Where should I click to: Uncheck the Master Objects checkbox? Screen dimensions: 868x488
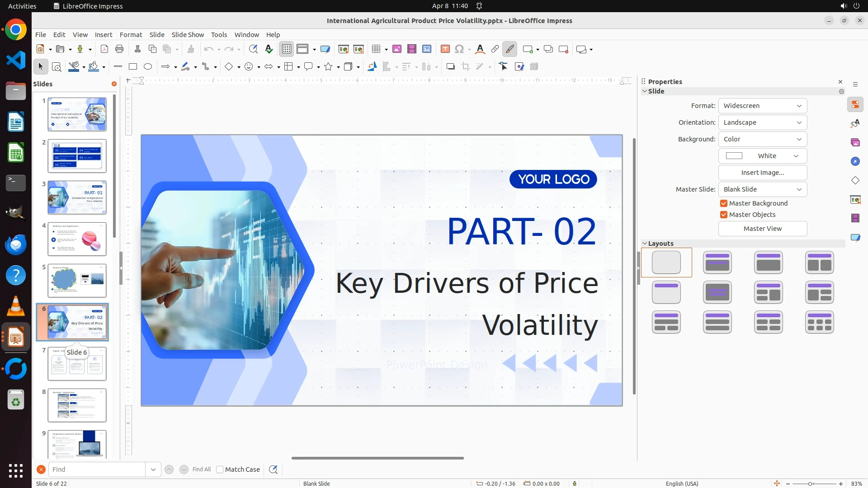[724, 215]
